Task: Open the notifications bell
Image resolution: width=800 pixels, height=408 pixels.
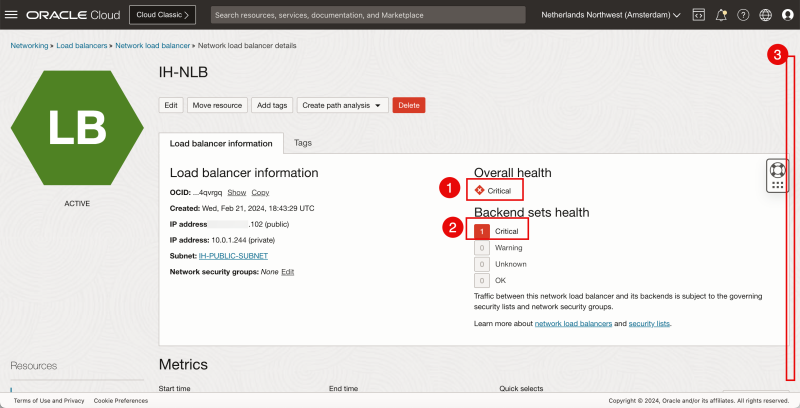Action: click(x=721, y=15)
